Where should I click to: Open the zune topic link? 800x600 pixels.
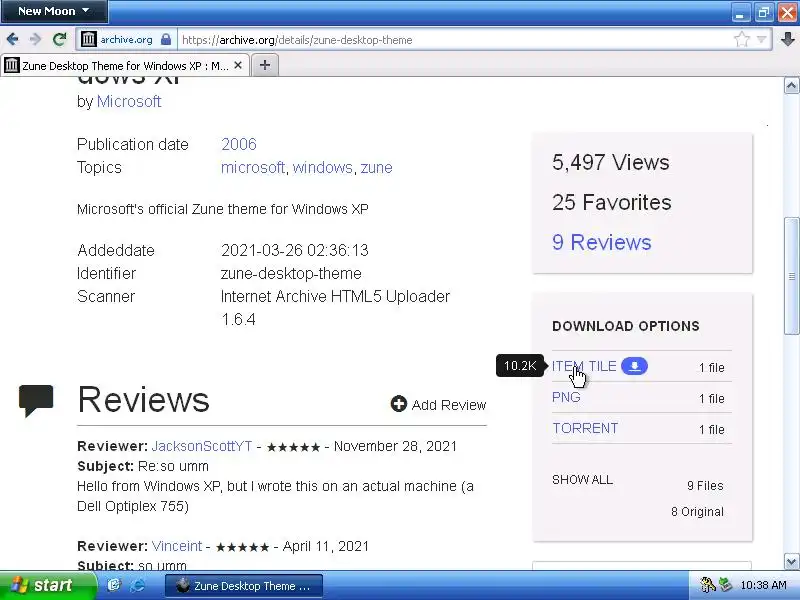[377, 167]
